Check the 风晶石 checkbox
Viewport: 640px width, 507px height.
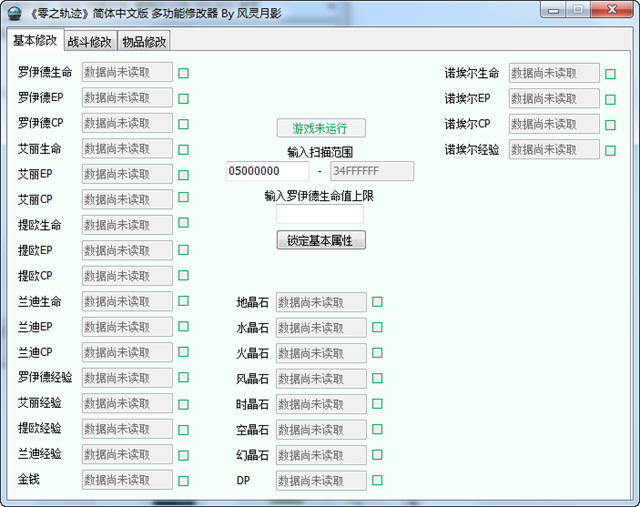[x=377, y=378]
